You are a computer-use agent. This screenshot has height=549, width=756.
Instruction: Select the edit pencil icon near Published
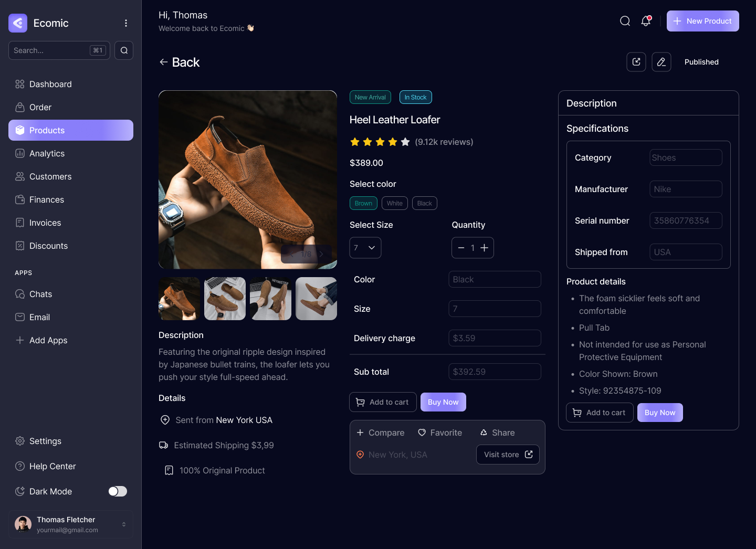point(661,62)
